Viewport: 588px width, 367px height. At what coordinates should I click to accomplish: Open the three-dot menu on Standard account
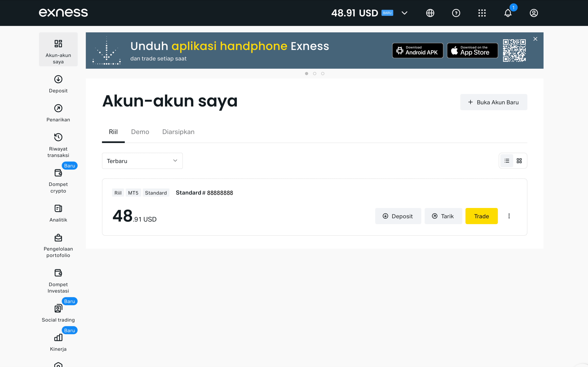pyautogui.click(x=509, y=216)
